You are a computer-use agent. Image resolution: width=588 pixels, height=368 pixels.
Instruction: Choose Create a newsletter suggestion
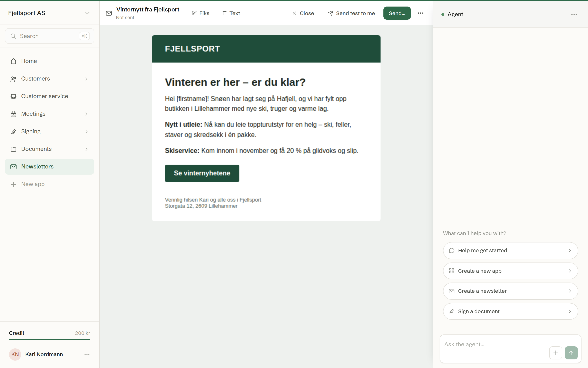pyautogui.click(x=510, y=291)
